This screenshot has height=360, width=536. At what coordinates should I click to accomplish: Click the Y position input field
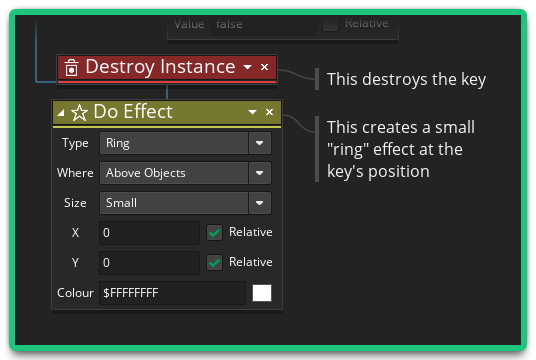[x=149, y=263]
